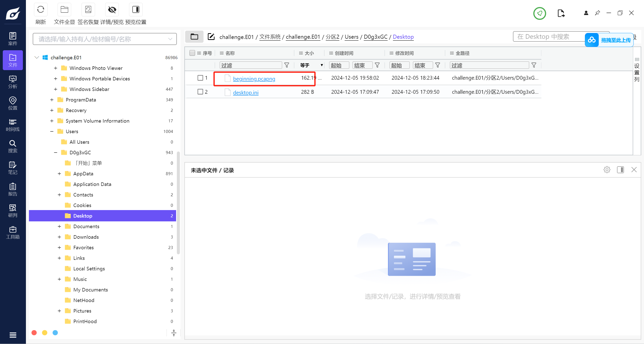Image resolution: width=644 pixels, height=344 pixels.
Task: Click the 预览位置 preview position icon
Action: (x=136, y=10)
